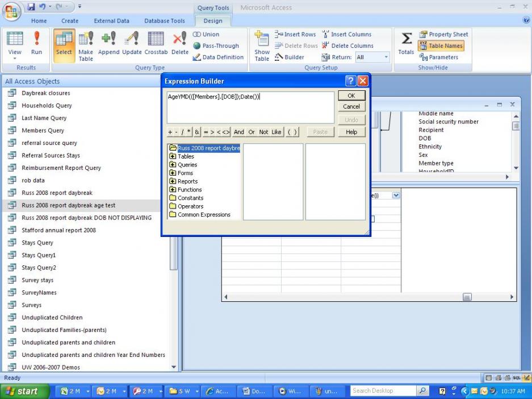Open query Parameters
532x399 pixels.
point(439,57)
